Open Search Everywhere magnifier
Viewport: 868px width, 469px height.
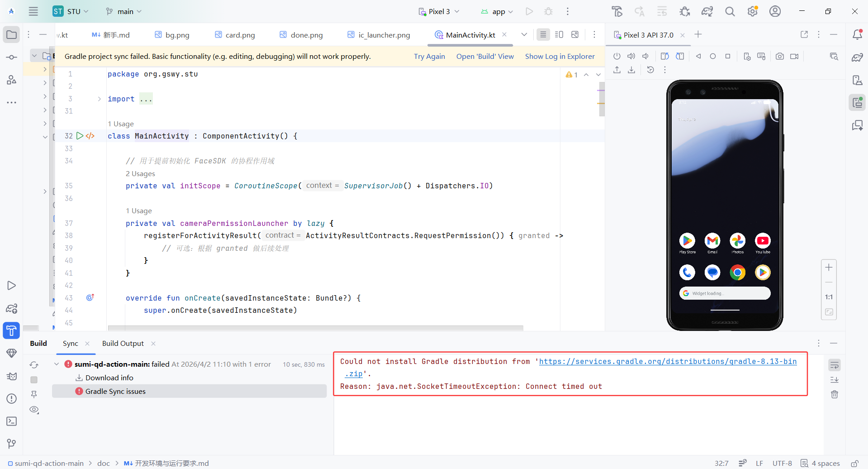pos(730,11)
